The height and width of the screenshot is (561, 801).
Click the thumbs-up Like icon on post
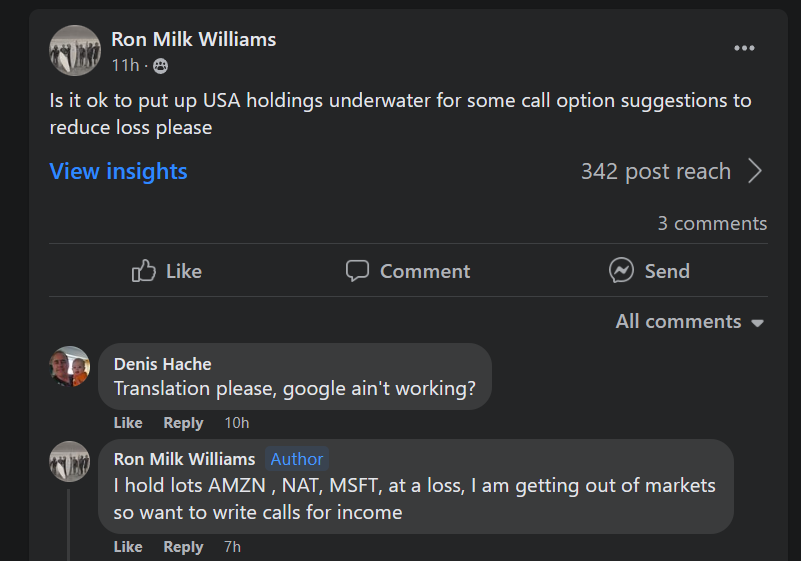pyautogui.click(x=144, y=271)
